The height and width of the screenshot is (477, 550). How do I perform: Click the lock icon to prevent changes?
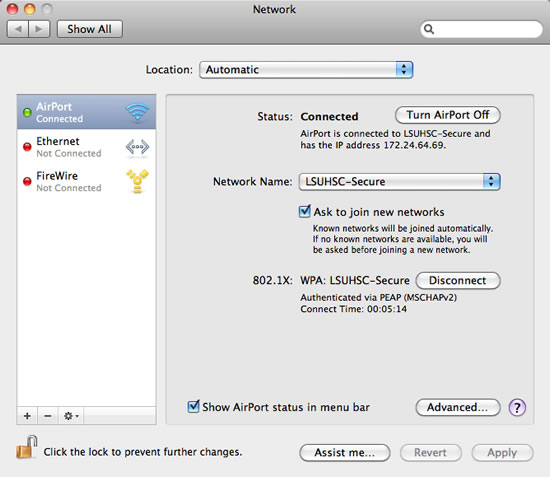pos(27,447)
